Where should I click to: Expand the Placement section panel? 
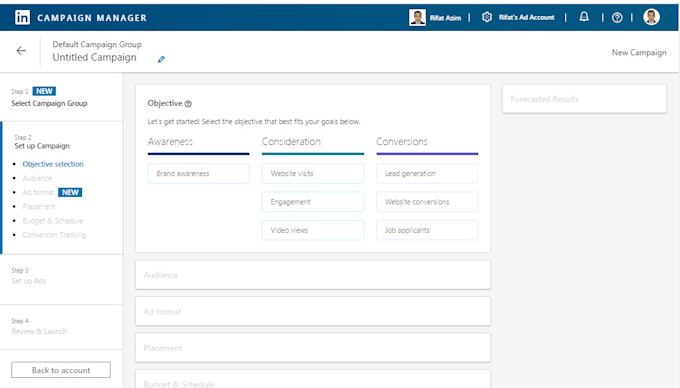point(313,348)
